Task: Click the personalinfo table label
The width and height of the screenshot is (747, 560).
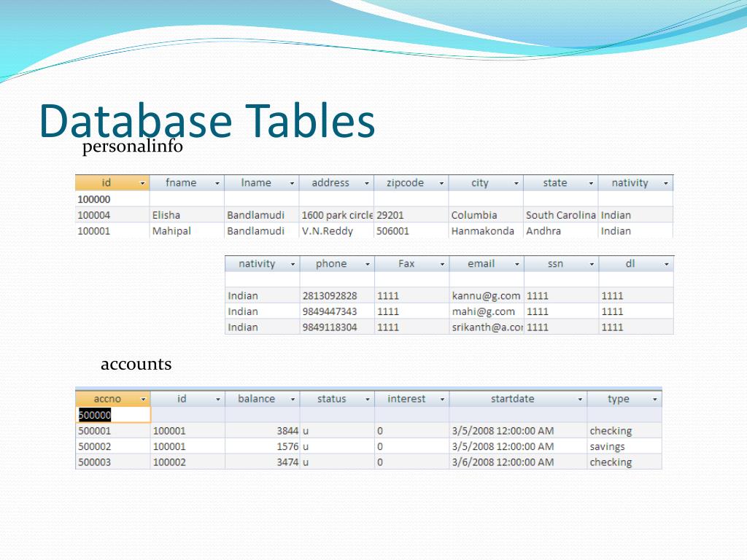Action: (133, 146)
